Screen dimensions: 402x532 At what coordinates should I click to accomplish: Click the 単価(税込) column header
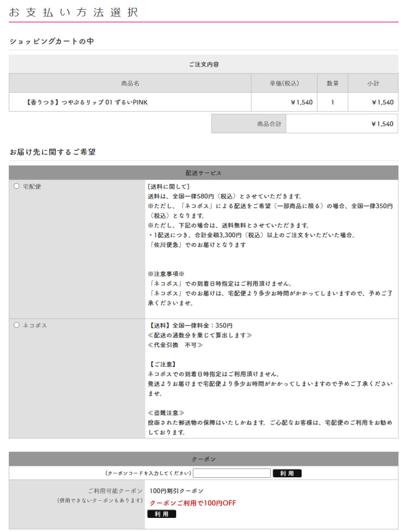coord(284,83)
